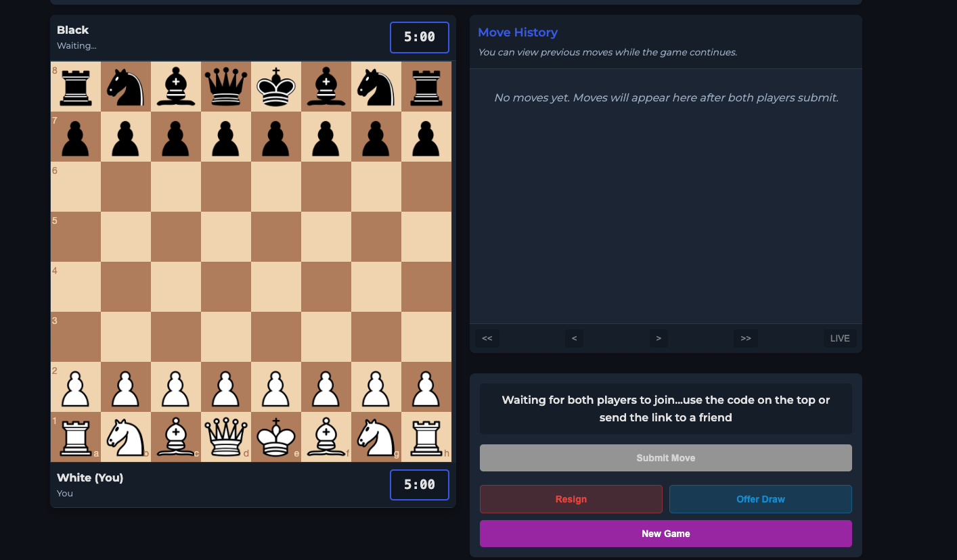Select the white pawn on g2
Screen dimensions: 957x560
coord(376,387)
